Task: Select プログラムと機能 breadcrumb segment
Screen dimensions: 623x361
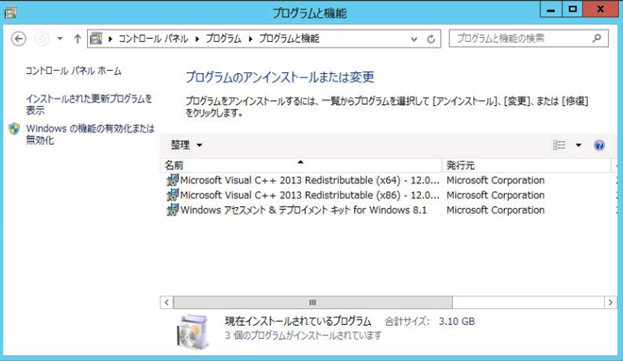Action: (289, 39)
